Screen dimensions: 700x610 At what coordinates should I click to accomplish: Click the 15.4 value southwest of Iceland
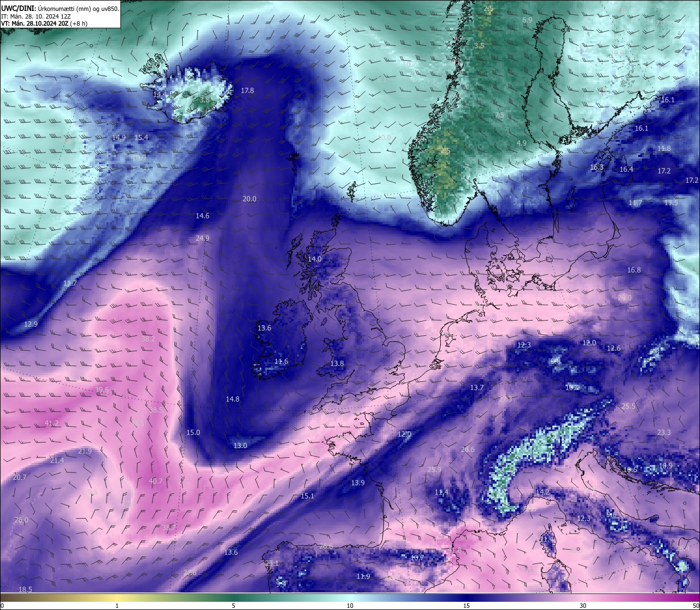click(141, 137)
